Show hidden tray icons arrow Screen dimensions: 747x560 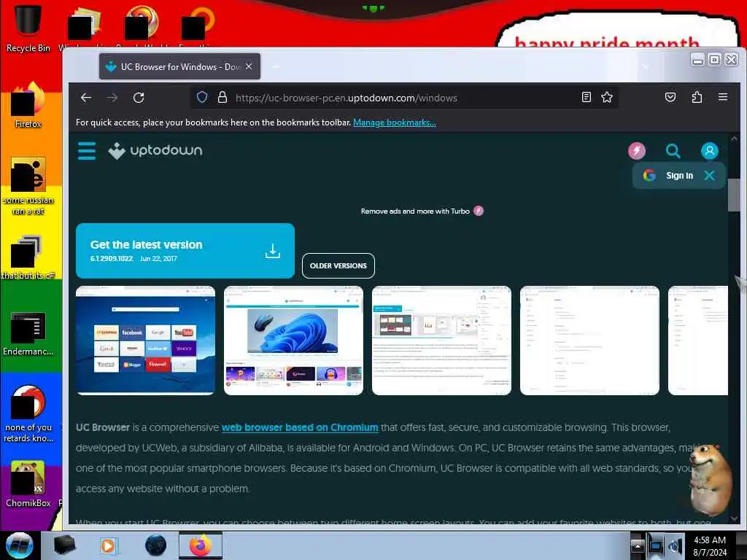(637, 545)
